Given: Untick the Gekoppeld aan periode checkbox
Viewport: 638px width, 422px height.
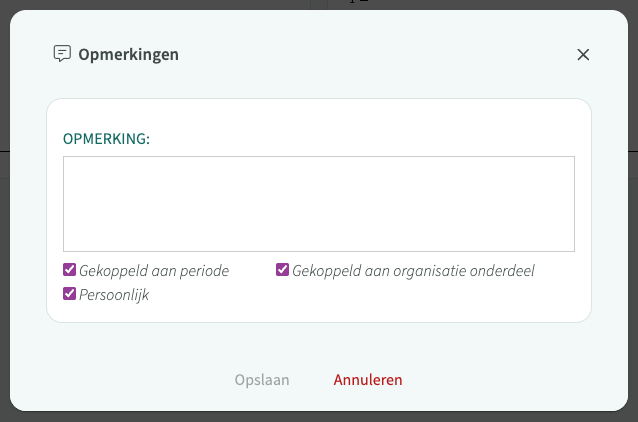Looking at the screenshot, I should point(70,270).
